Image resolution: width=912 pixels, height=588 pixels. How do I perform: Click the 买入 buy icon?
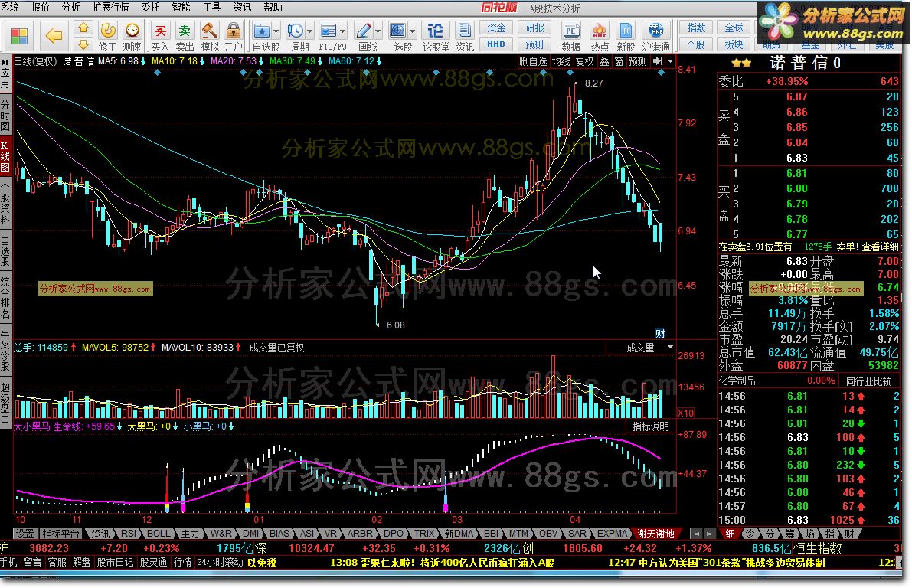click(160, 36)
